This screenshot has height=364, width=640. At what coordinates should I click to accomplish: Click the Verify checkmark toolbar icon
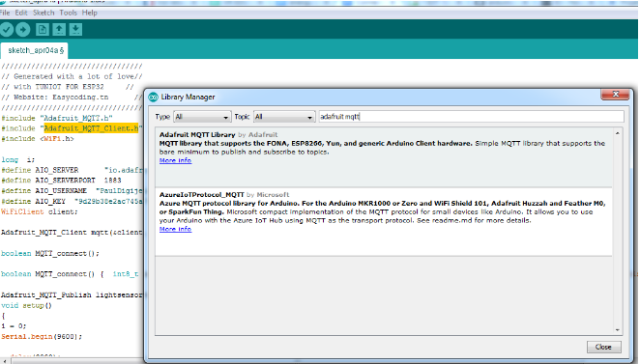6,29
